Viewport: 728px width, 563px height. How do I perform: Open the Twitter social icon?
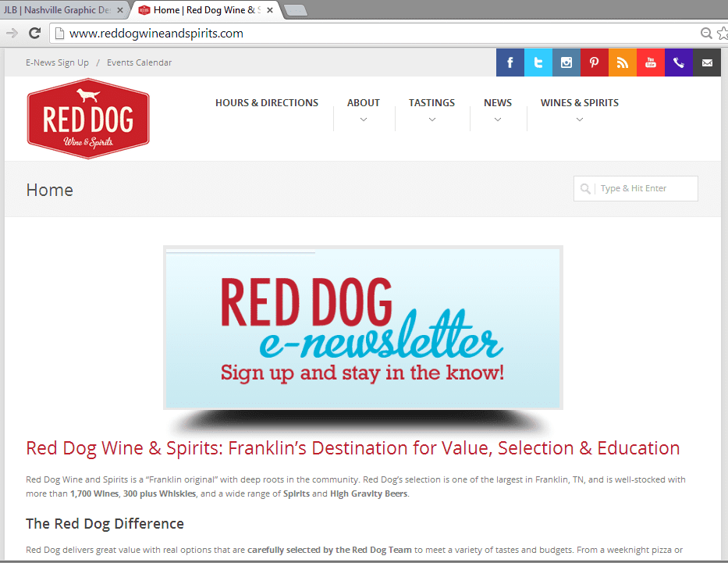538,62
